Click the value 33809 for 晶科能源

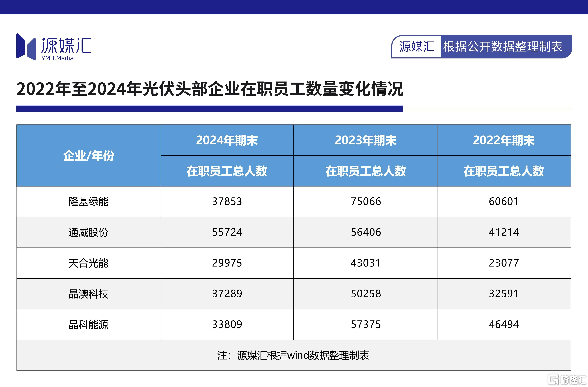click(227, 324)
